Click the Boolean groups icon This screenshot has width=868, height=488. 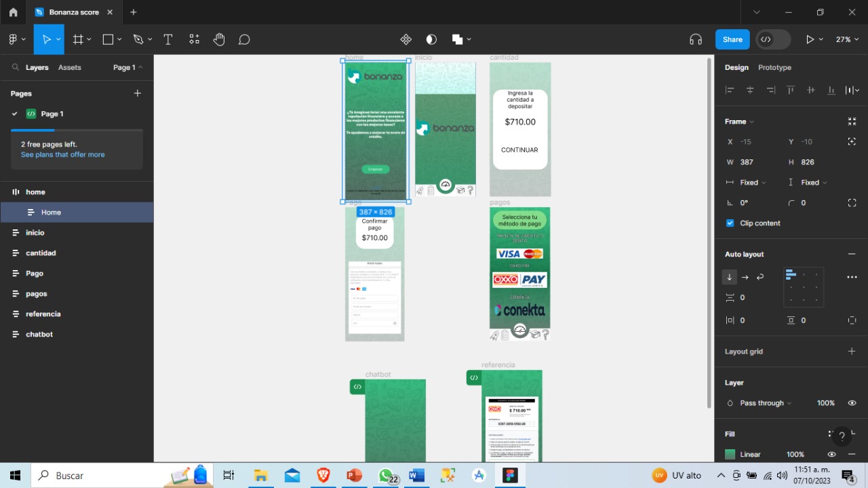[x=457, y=39]
